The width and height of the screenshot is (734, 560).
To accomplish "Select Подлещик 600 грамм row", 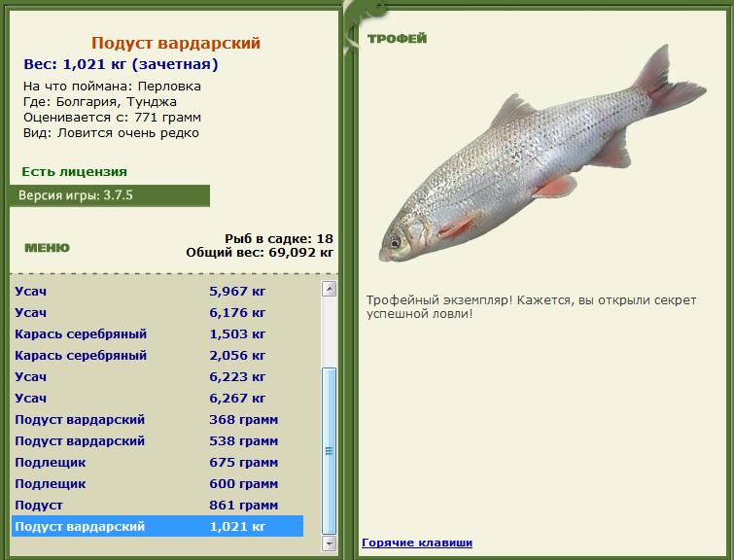I will click(x=157, y=483).
